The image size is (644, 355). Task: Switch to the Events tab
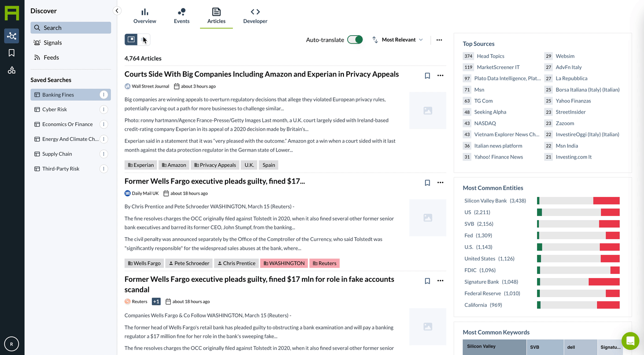[181, 16]
